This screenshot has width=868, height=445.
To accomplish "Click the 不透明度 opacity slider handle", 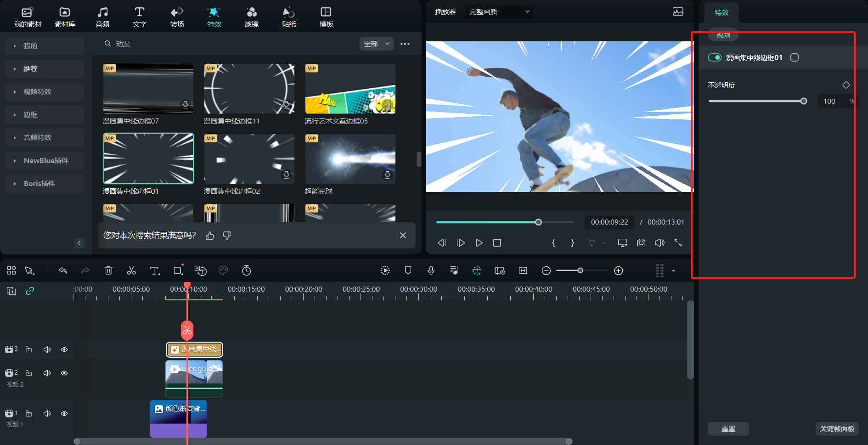I will click(803, 101).
